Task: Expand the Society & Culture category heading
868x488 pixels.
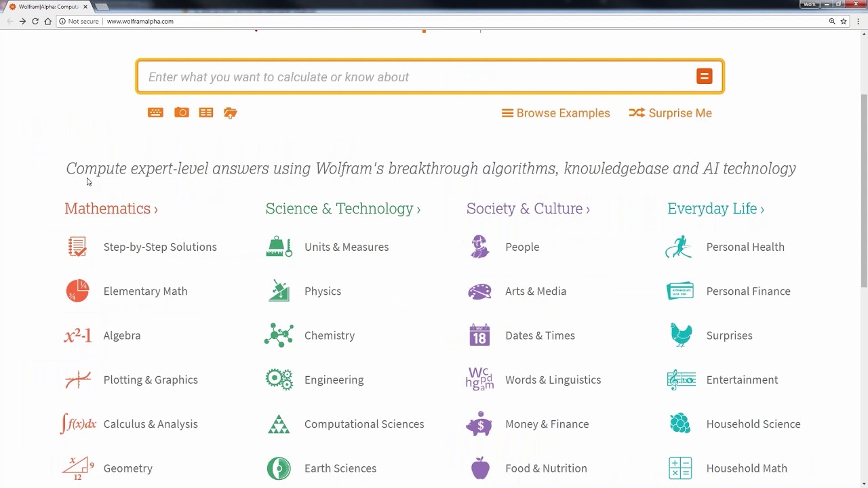Action: pyautogui.click(x=528, y=209)
